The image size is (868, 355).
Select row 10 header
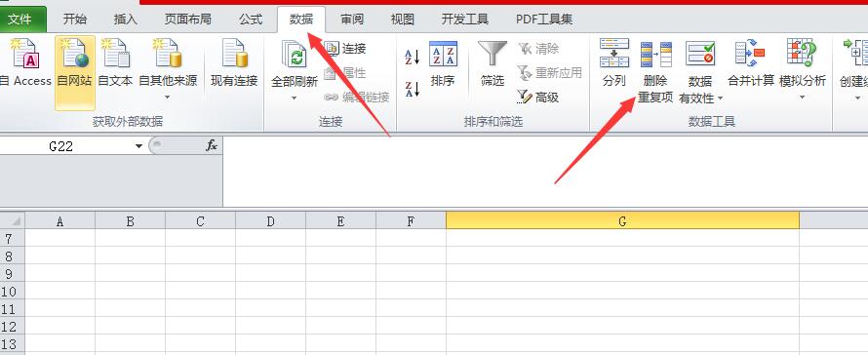pyautogui.click(x=12, y=292)
